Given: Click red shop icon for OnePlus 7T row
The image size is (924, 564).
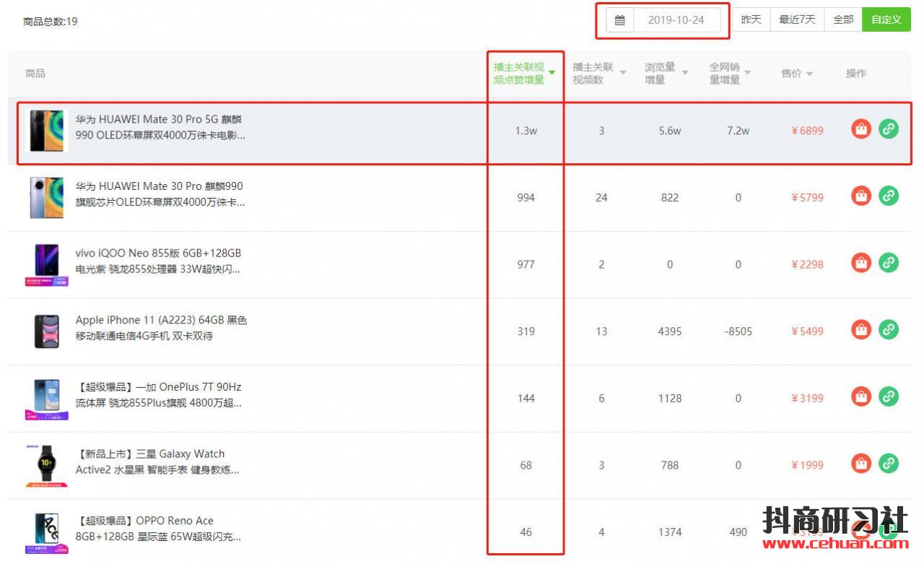Looking at the screenshot, I should point(861,397).
